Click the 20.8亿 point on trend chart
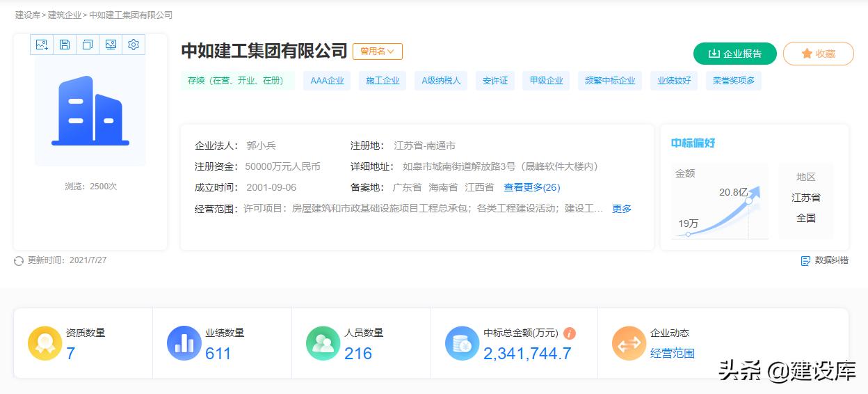This screenshot has height=394, width=868. tap(749, 200)
